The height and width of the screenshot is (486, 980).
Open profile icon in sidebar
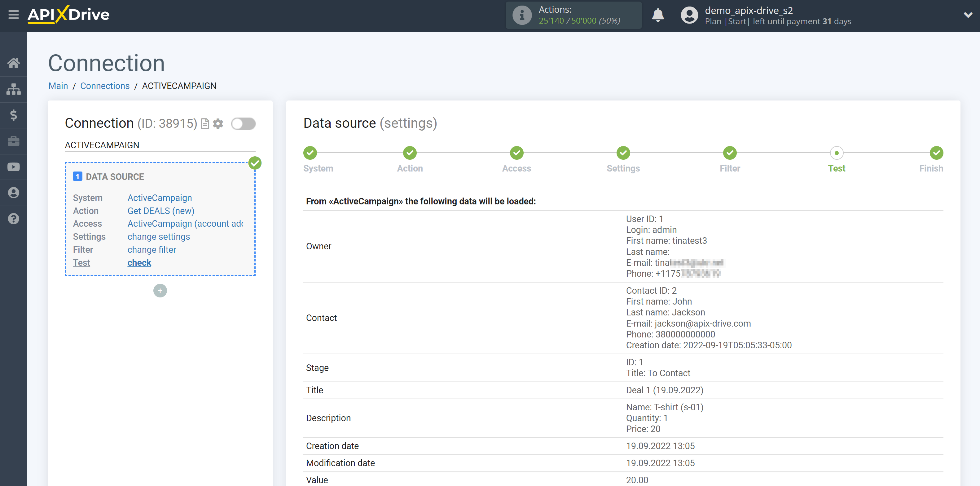(x=14, y=193)
